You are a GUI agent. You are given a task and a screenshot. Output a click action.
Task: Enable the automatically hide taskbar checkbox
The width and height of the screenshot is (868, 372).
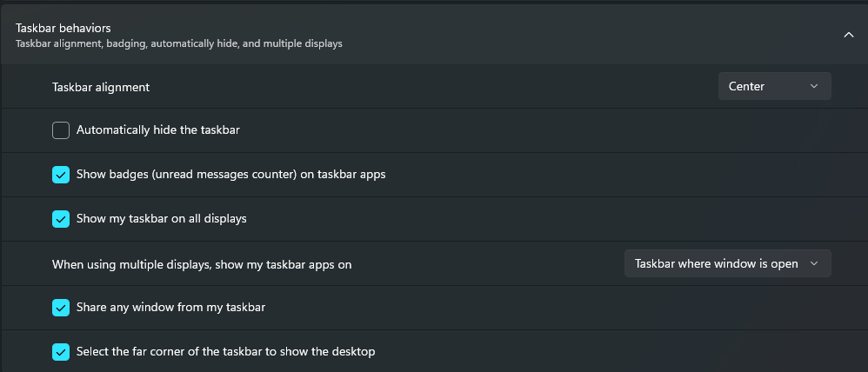pos(61,130)
